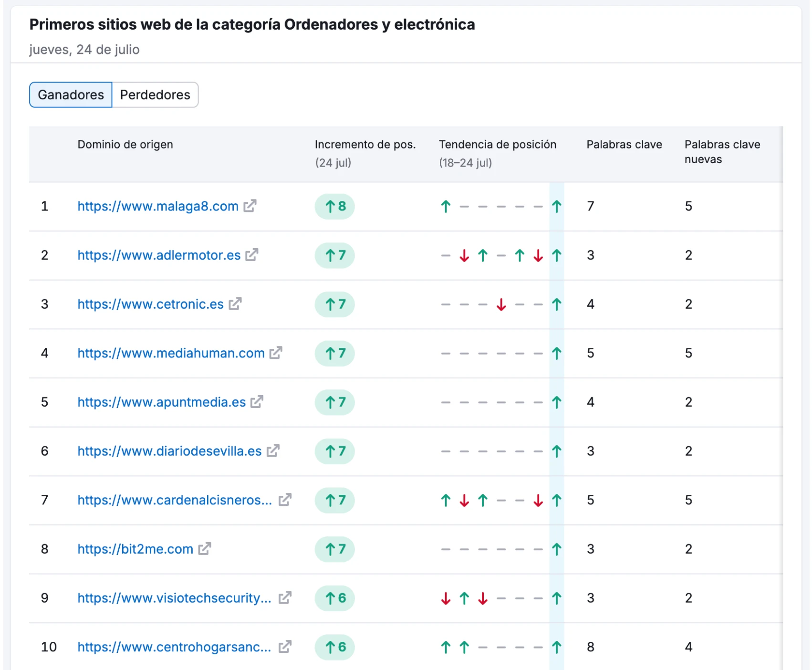Click the Palabras clave nuevas column header
This screenshot has width=812, height=670.
[722, 152]
